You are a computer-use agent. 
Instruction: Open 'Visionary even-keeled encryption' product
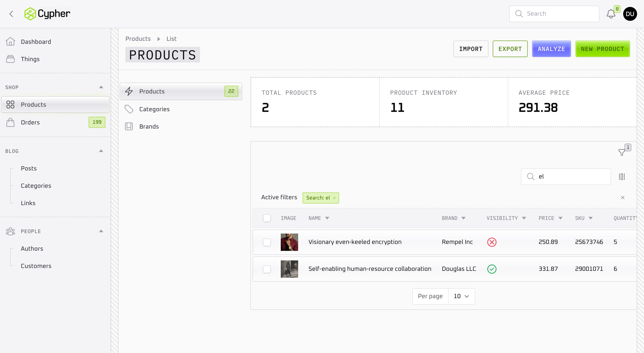coord(355,242)
